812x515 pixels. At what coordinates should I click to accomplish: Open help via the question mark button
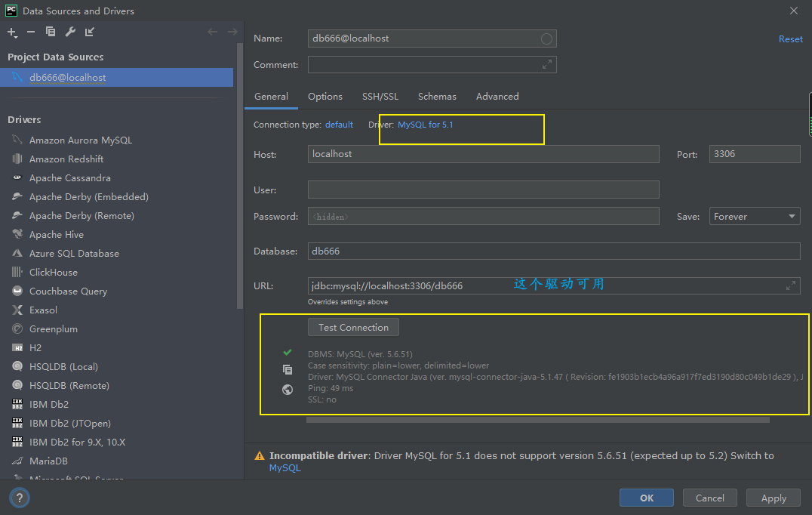[19, 498]
